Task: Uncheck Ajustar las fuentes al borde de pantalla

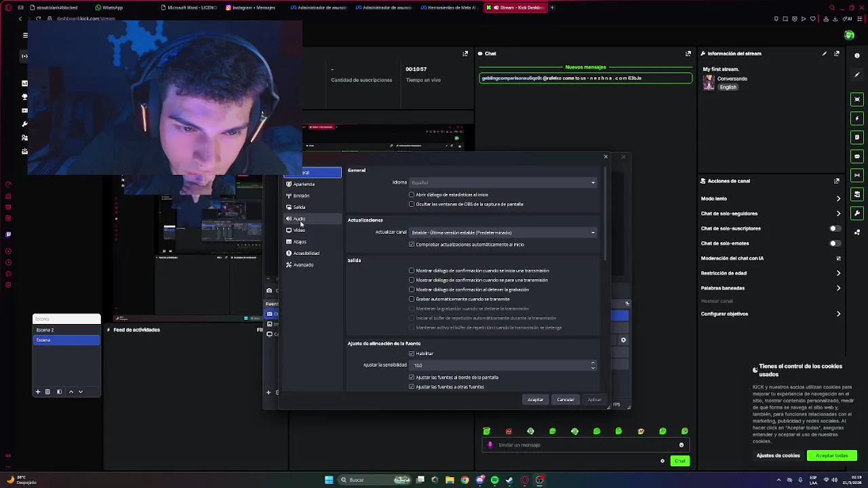Action: tap(412, 378)
